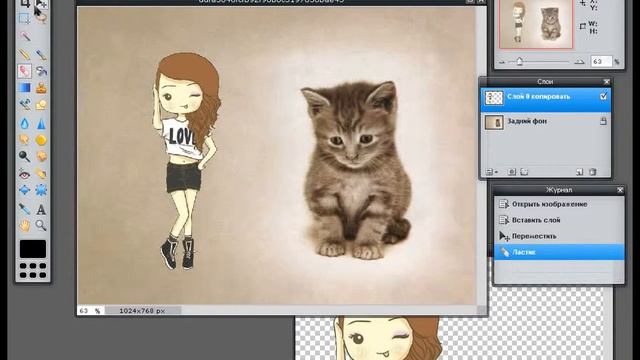The image size is (640, 360).
Task: Toggle visibility checkbox of Слой 0 копировать
Action: point(604,97)
